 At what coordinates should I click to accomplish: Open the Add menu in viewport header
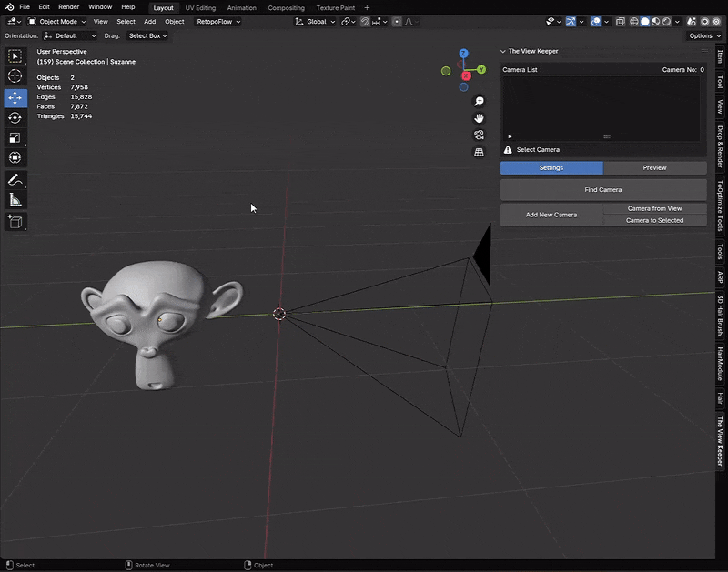149,22
